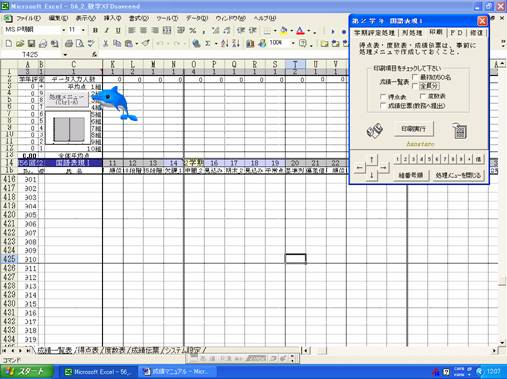507x379 pixels.
Task: Open the Paste options dropdown arrow
Action: click(x=136, y=43)
